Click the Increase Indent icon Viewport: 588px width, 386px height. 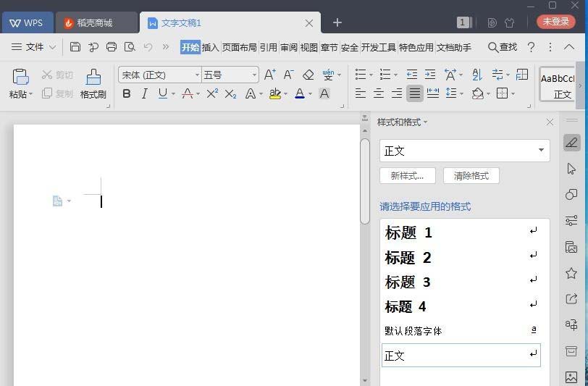[x=429, y=75]
